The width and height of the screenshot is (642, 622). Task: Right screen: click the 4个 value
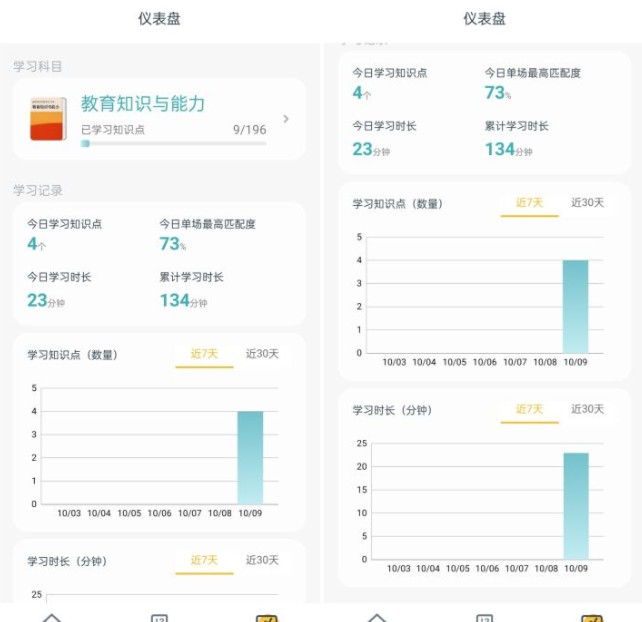(362, 93)
